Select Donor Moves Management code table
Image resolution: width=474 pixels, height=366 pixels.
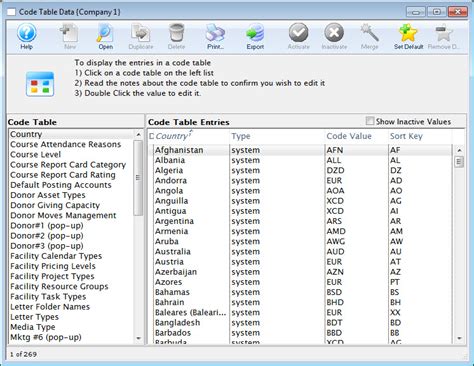point(71,215)
